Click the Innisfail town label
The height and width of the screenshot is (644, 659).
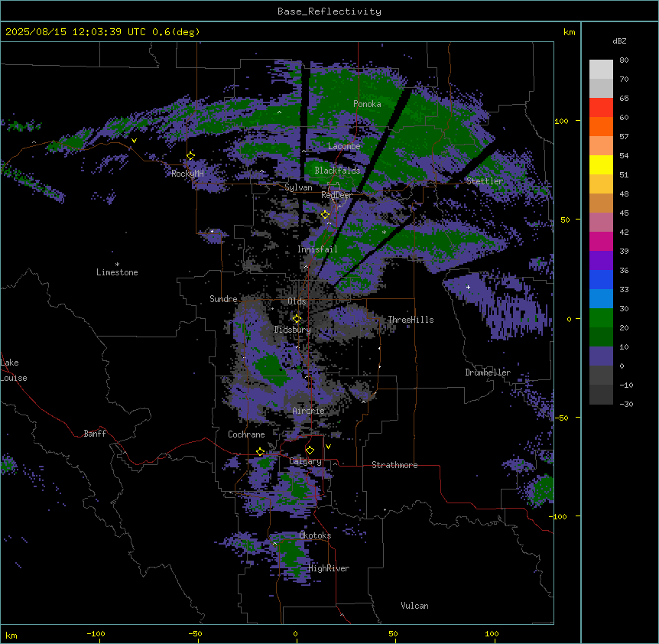(317, 249)
